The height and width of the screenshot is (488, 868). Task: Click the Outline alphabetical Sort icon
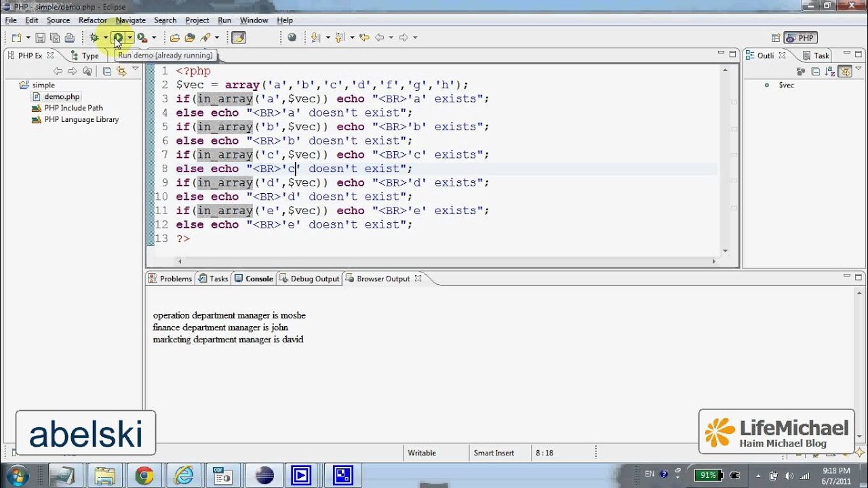coord(829,71)
